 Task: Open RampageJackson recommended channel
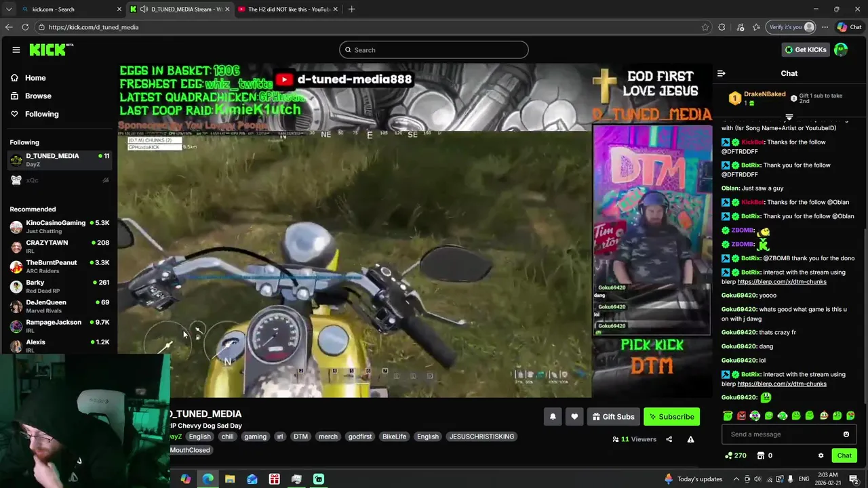pyautogui.click(x=60, y=326)
